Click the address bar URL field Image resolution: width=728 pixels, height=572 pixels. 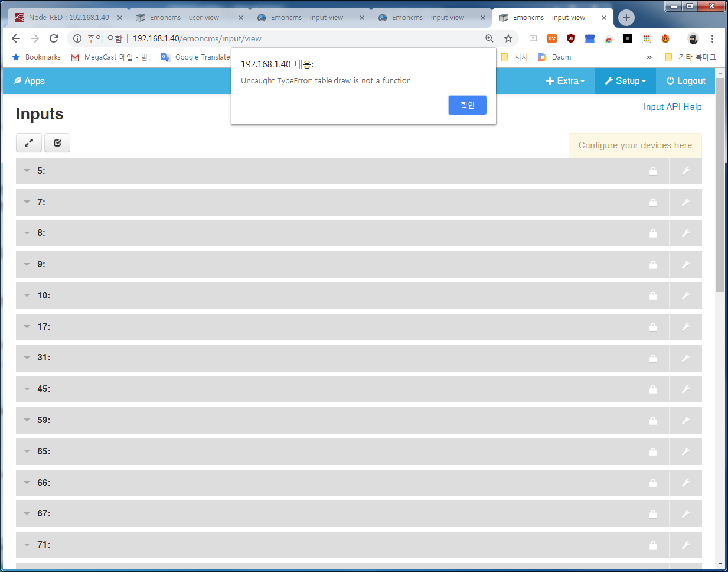(x=295, y=38)
